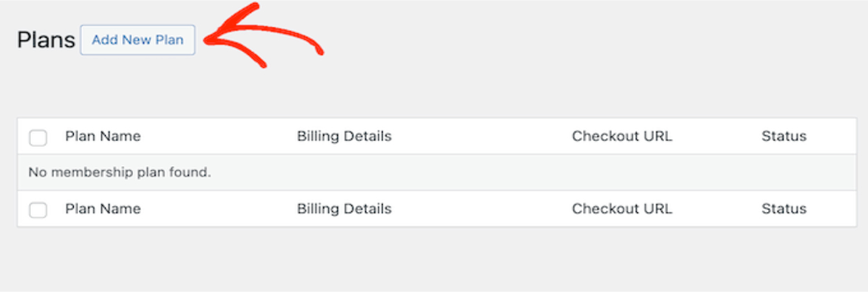This screenshot has height=292, width=868.
Task: Click Plan Name label in table footer
Action: tap(103, 209)
